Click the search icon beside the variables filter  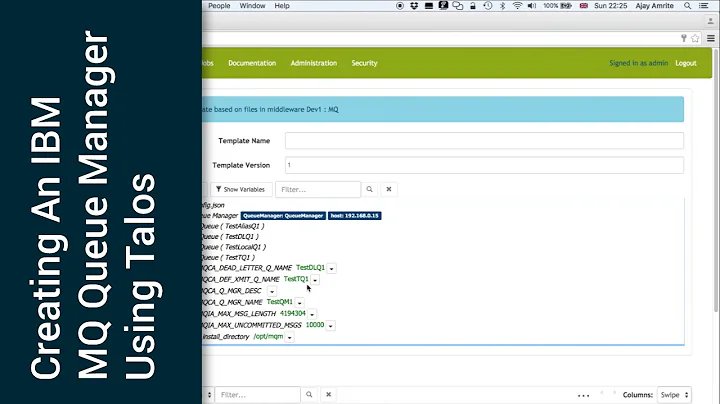click(369, 189)
